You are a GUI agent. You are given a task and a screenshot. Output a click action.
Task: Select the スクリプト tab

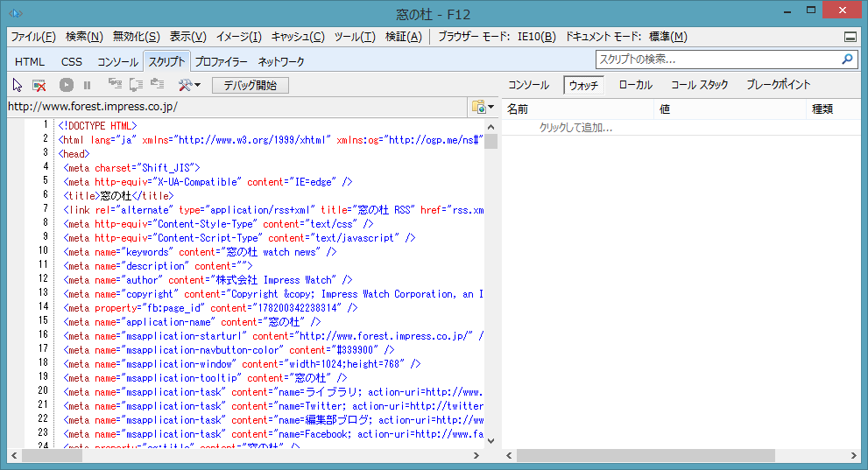click(166, 60)
